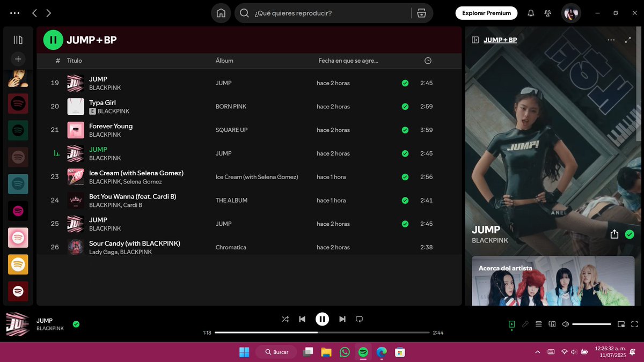The image size is (644, 362).
Task: Open the Lady Gaga artist link
Action: click(x=103, y=252)
